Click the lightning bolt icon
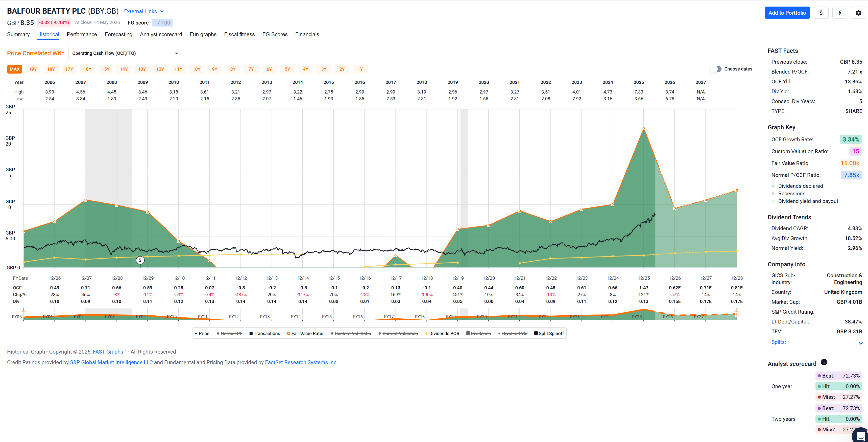The width and height of the screenshot is (868, 442). (840, 13)
